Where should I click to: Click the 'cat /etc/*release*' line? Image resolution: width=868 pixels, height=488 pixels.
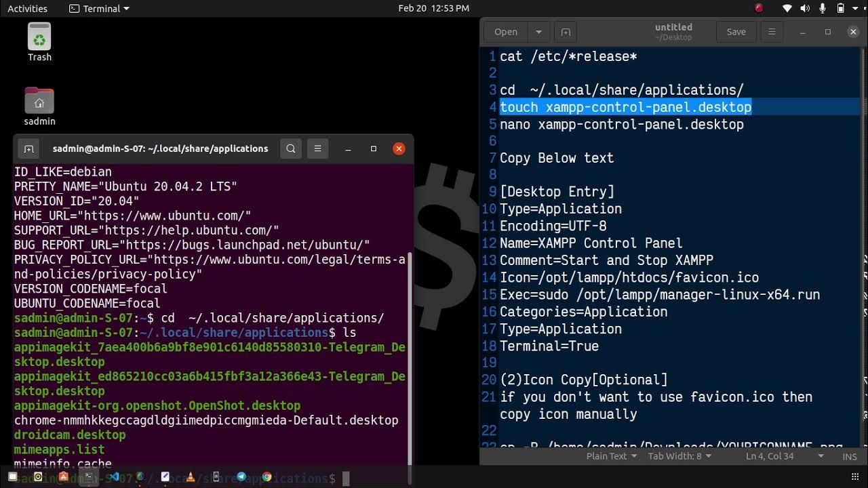(568, 56)
